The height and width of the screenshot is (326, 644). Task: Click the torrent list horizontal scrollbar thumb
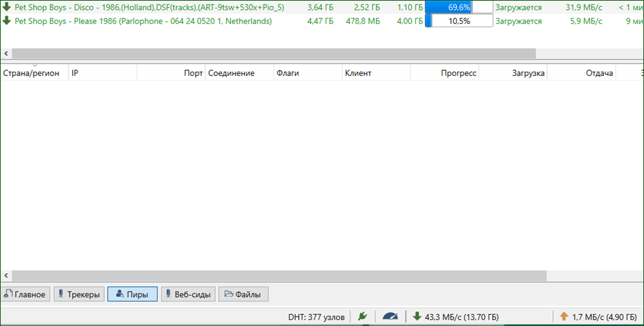[x=274, y=53]
